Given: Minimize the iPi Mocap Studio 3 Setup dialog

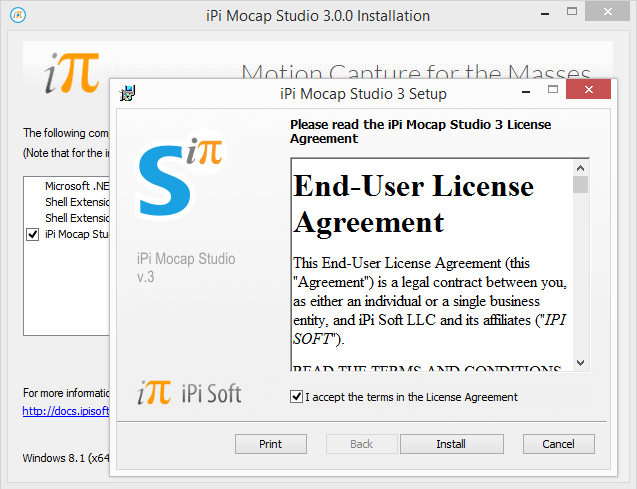Looking at the screenshot, I should pyautogui.click(x=526, y=92).
